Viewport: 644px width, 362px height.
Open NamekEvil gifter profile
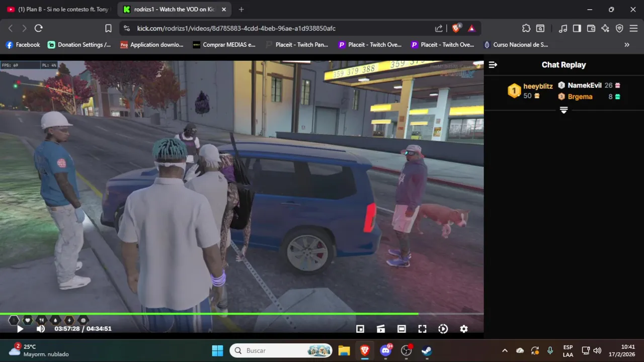tap(584, 85)
